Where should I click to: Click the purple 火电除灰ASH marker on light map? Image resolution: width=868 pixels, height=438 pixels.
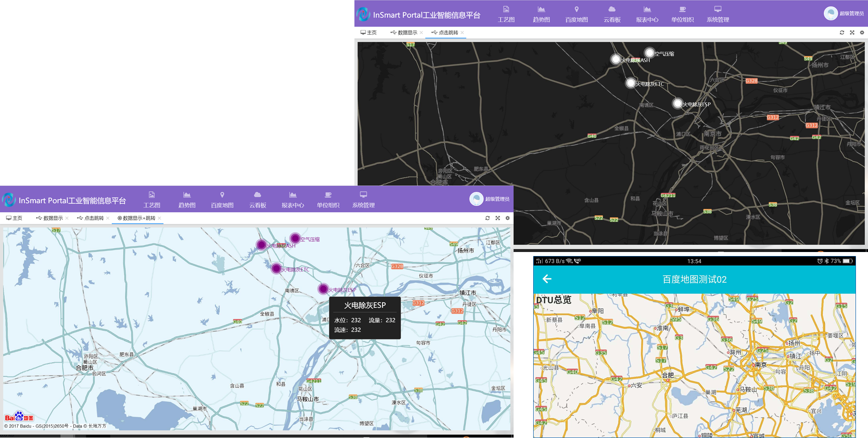pos(261,244)
